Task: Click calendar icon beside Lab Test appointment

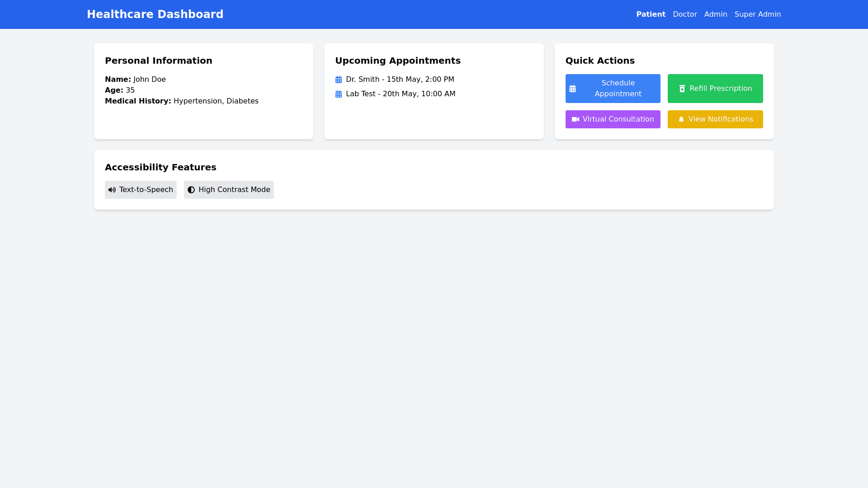Action: tap(339, 94)
